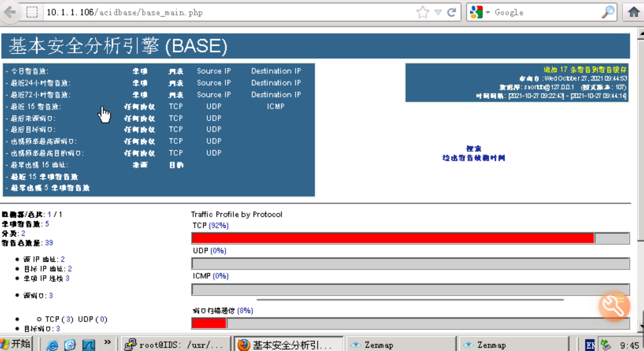
Task: Launch the Wireshark fin icon in quick launch
Action: (88, 345)
